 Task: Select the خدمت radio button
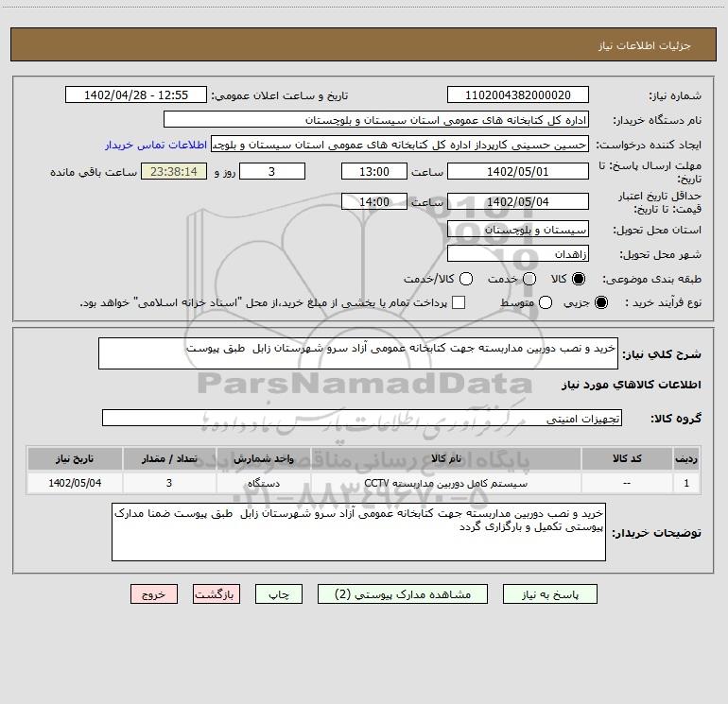(x=529, y=279)
